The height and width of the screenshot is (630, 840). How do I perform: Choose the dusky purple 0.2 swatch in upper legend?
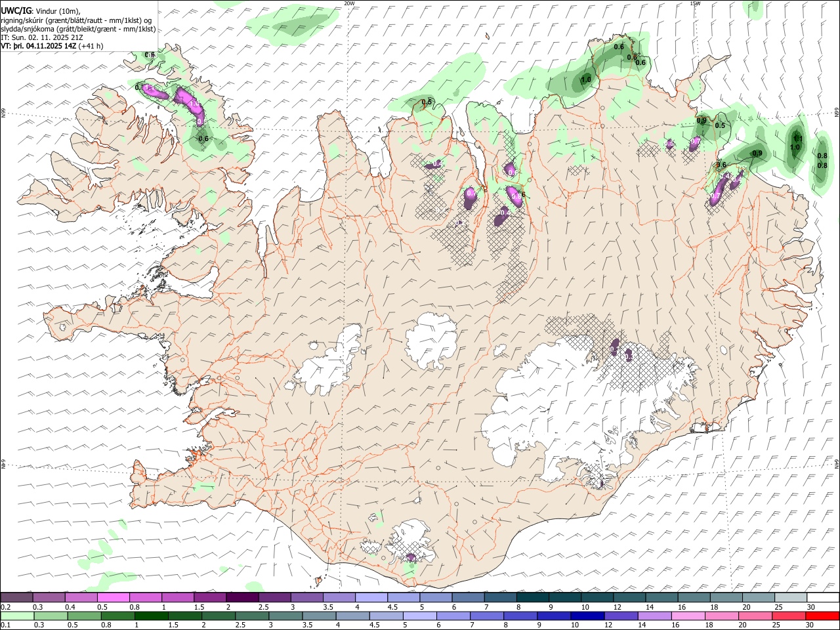16,598
